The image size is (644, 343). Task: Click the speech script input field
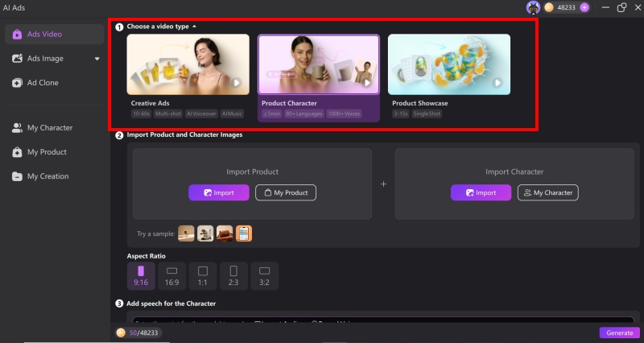click(383, 320)
